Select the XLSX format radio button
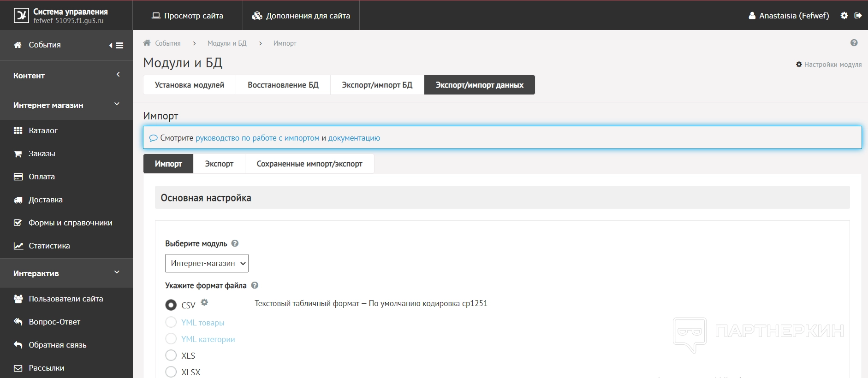 pos(171,372)
